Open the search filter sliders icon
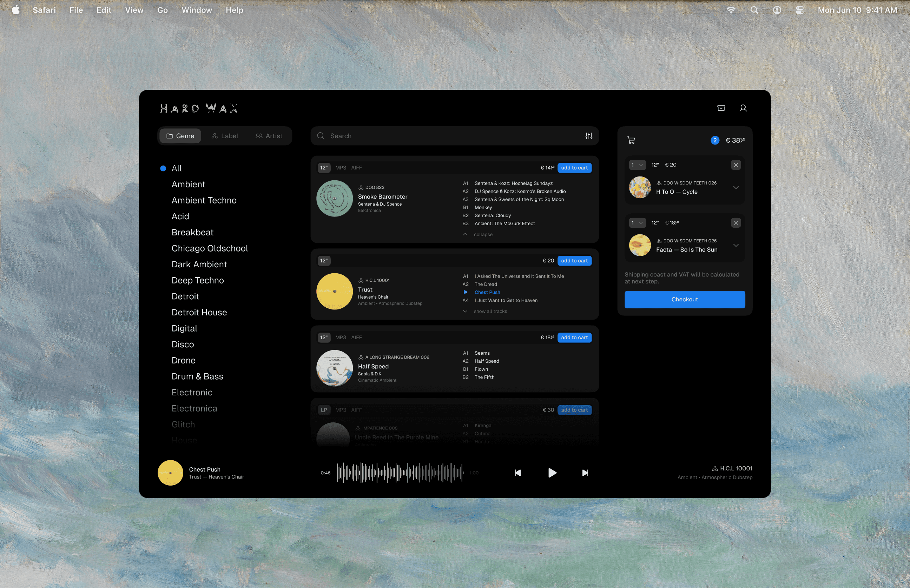This screenshot has width=910, height=588. 589,136
